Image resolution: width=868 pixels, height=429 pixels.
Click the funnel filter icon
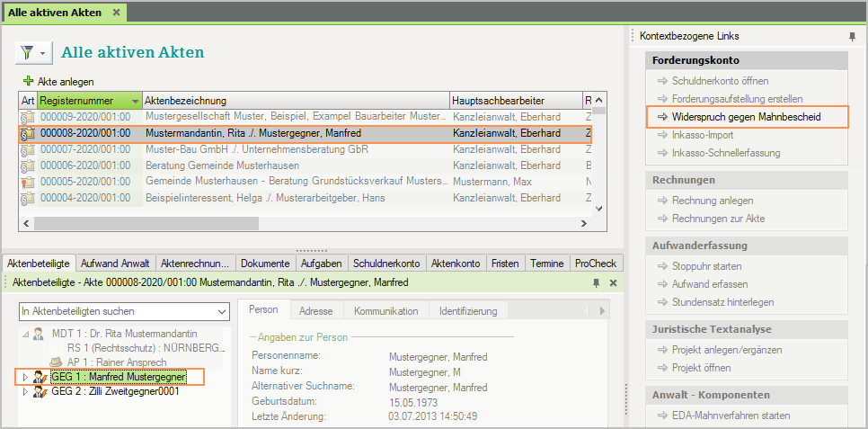[x=28, y=53]
